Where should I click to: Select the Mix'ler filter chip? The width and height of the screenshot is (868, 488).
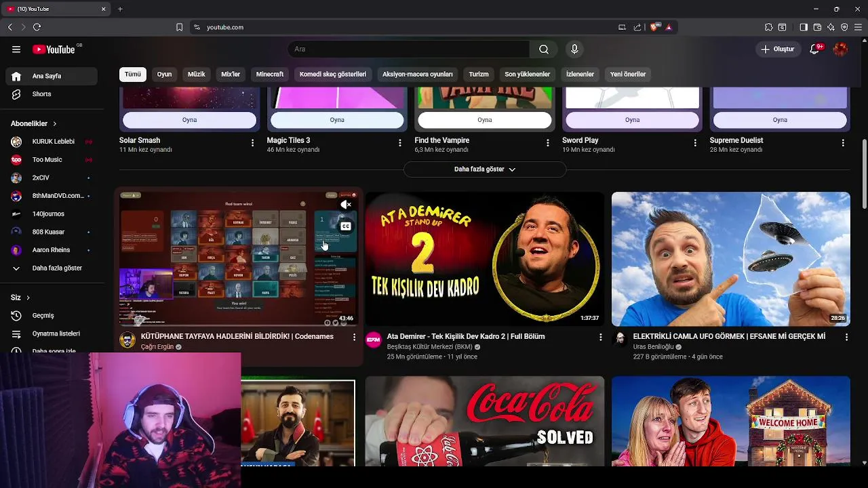(231, 75)
